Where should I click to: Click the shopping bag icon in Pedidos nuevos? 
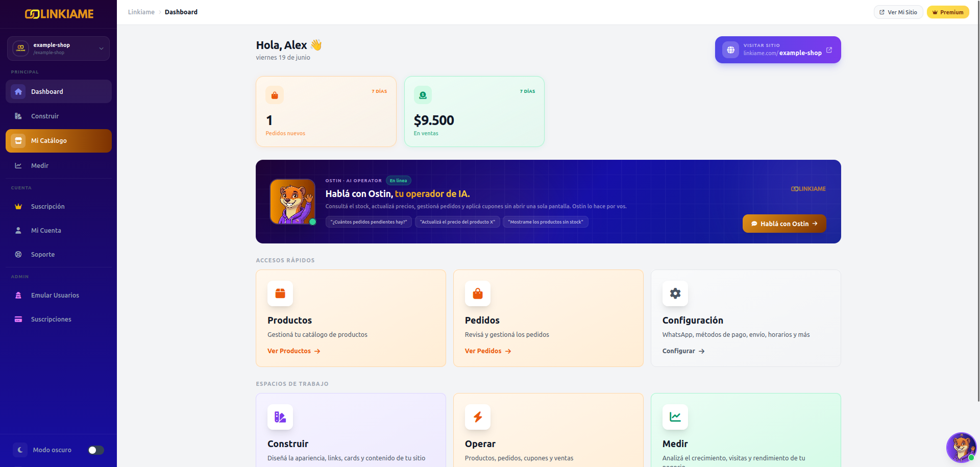click(x=275, y=95)
